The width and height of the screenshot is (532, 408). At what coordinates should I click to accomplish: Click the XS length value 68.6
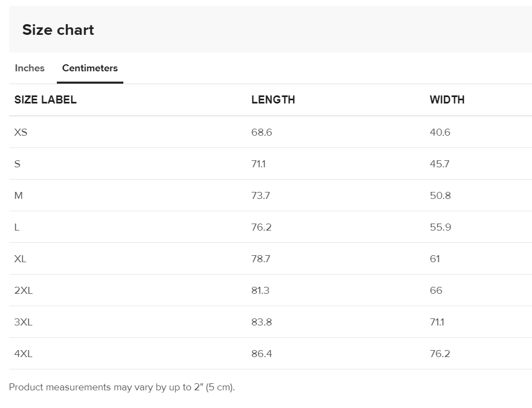click(x=262, y=132)
